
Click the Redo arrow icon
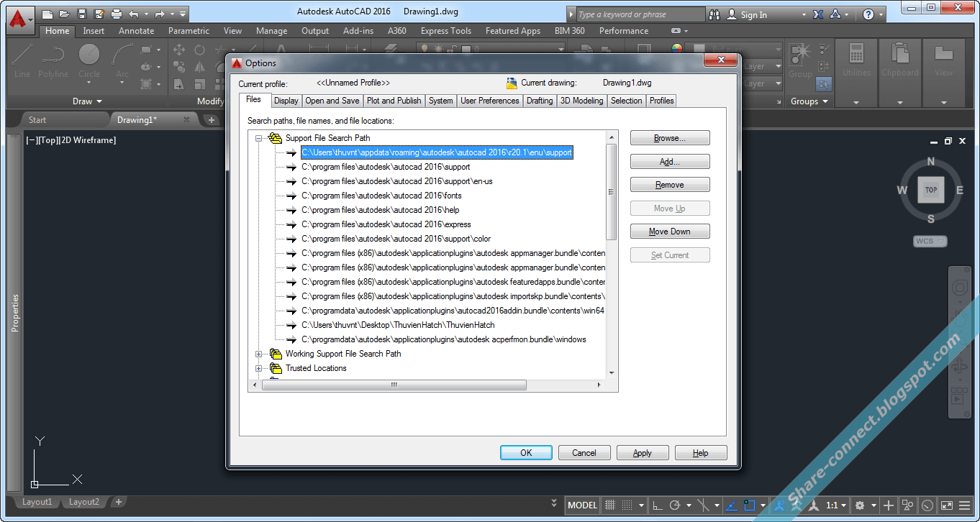[160, 14]
